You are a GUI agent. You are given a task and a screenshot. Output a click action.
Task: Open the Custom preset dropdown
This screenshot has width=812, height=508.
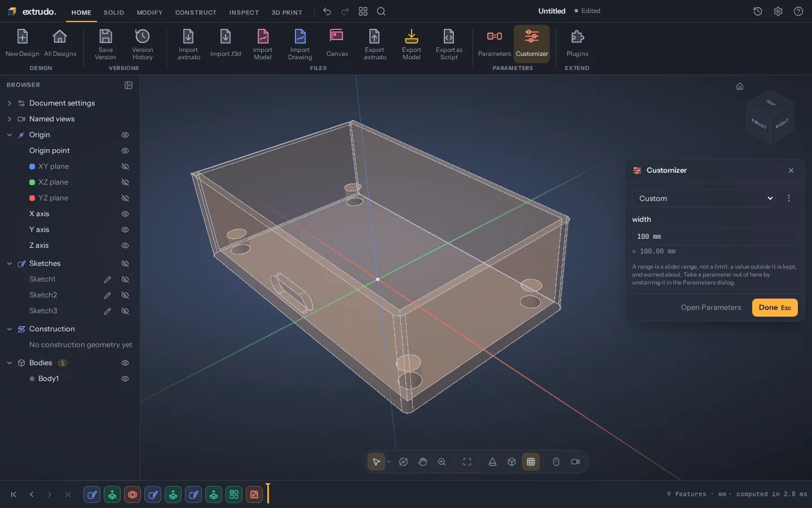coord(704,198)
